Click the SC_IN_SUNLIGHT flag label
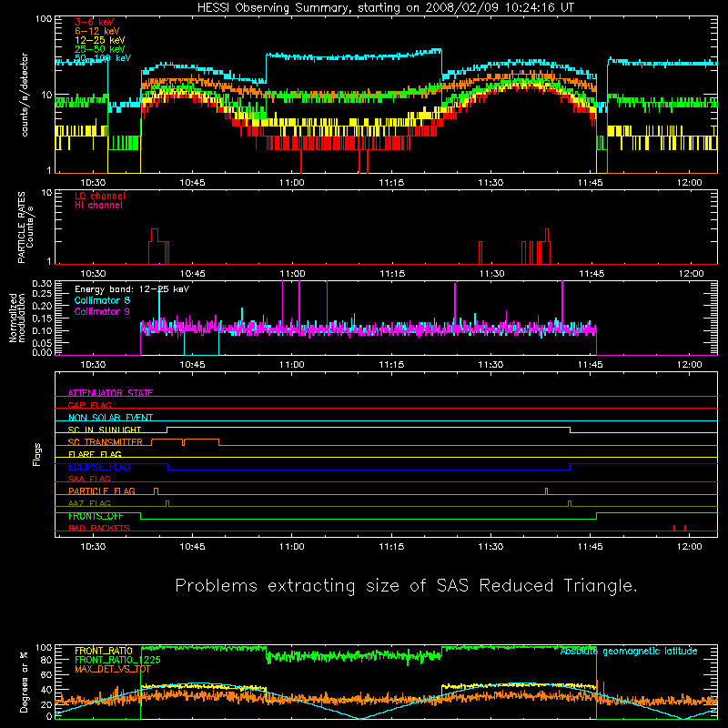 [x=105, y=430]
